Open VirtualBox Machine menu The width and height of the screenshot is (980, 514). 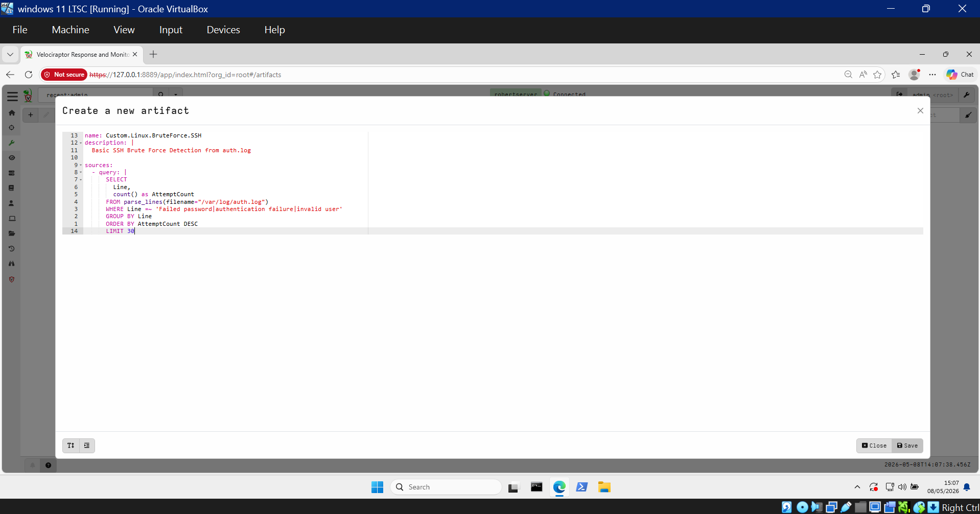pyautogui.click(x=71, y=30)
